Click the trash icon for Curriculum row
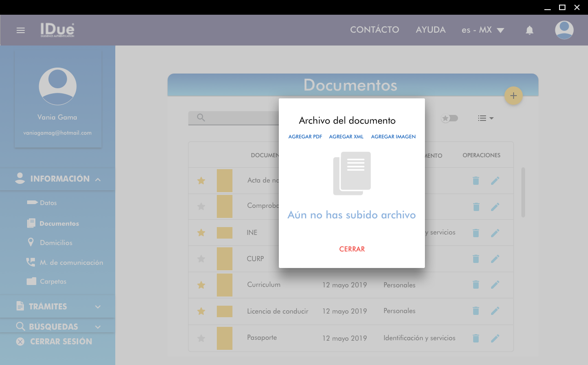588x365 pixels. [x=476, y=285]
